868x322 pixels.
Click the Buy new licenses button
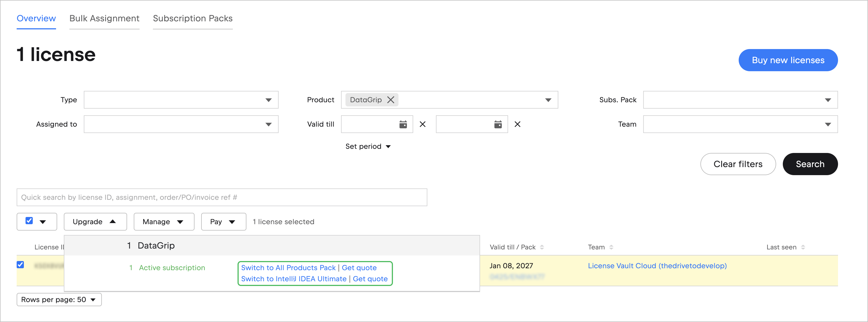[788, 60]
